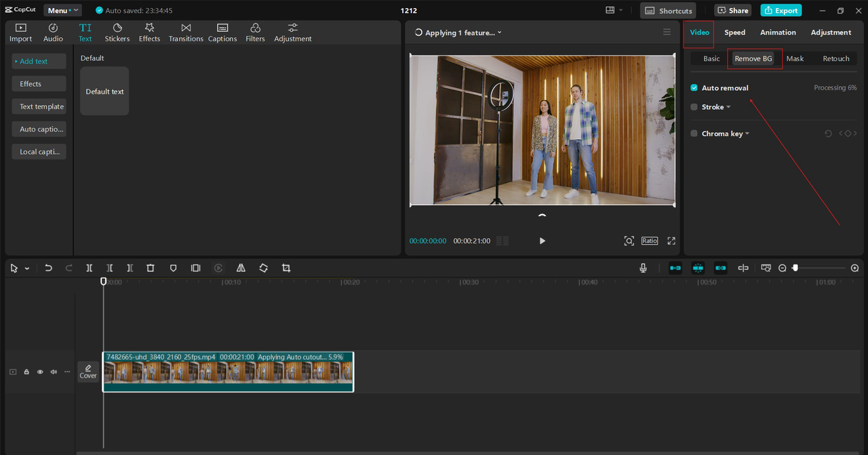The height and width of the screenshot is (455, 868).
Task: Click the Export button
Action: point(781,10)
